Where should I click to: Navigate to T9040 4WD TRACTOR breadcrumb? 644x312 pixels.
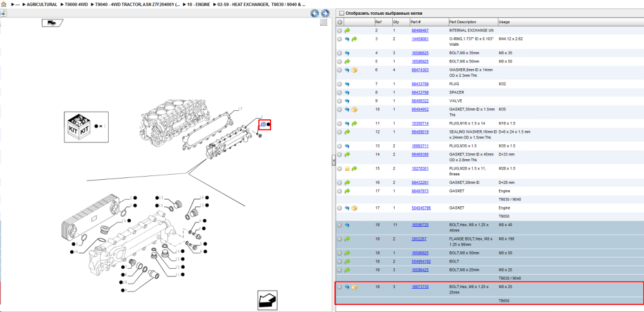pos(138,4)
